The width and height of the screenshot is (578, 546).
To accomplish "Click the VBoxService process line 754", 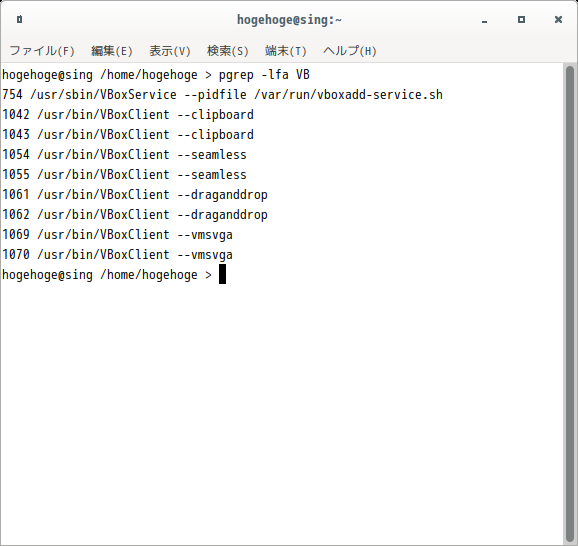I will 222,95.
